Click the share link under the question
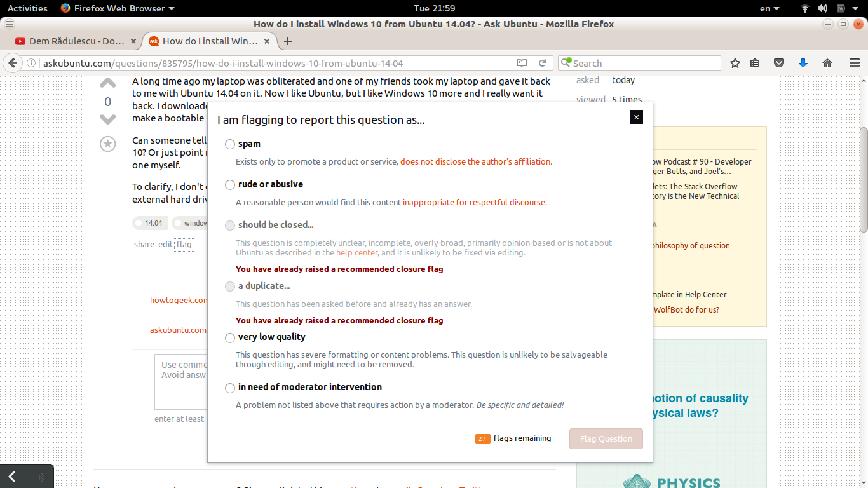Viewport: 868px width, 488px height. (144, 244)
